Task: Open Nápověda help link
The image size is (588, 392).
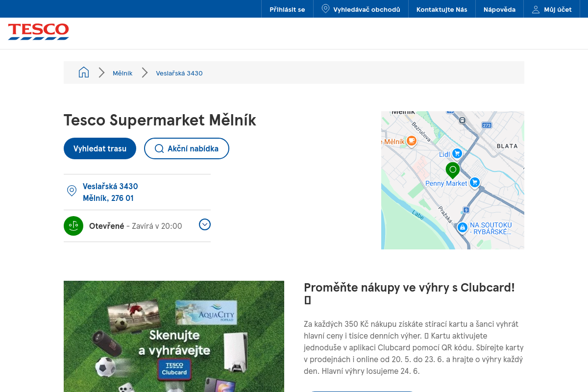Action: point(499,9)
